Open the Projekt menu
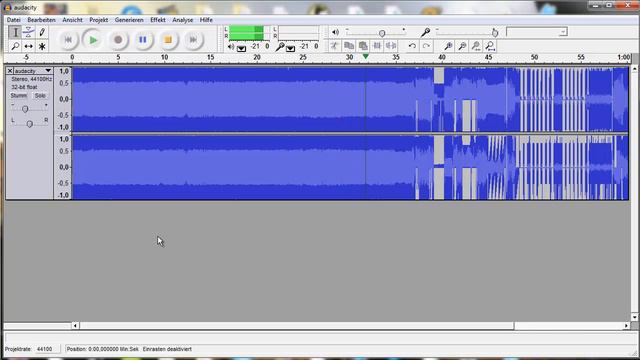 click(99, 20)
